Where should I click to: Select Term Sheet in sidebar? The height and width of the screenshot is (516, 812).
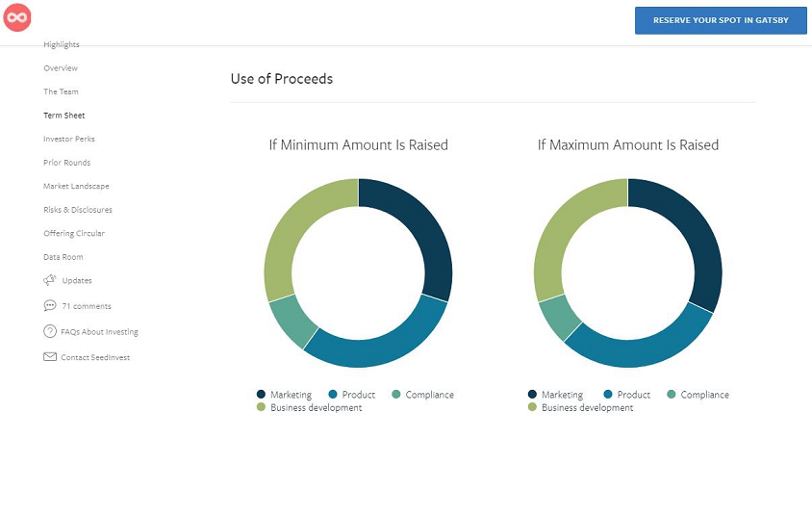tap(64, 116)
